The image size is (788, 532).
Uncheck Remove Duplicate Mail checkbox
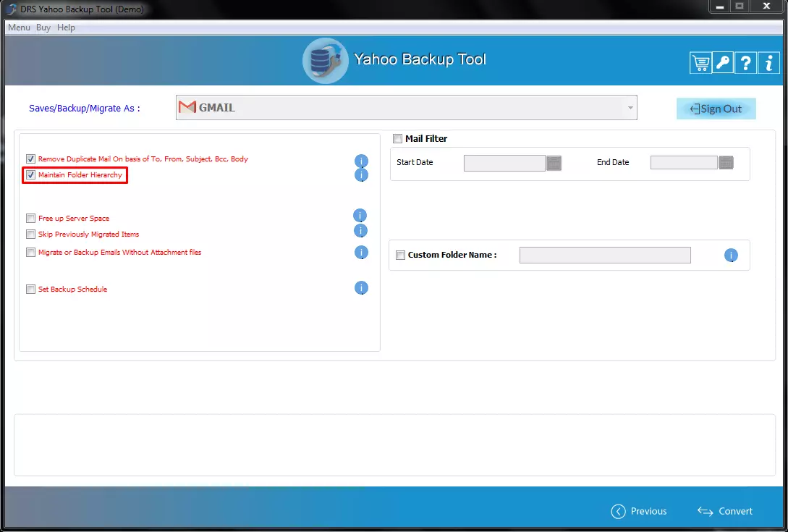point(30,159)
